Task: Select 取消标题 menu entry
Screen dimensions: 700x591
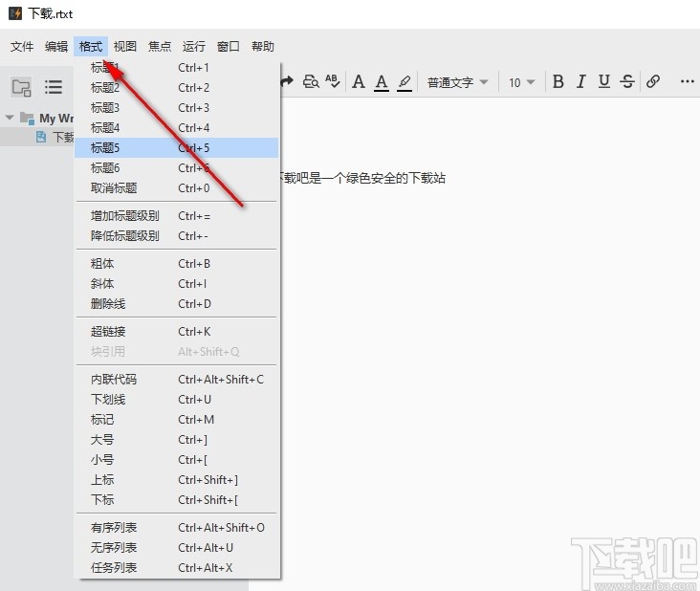Action: point(177,188)
